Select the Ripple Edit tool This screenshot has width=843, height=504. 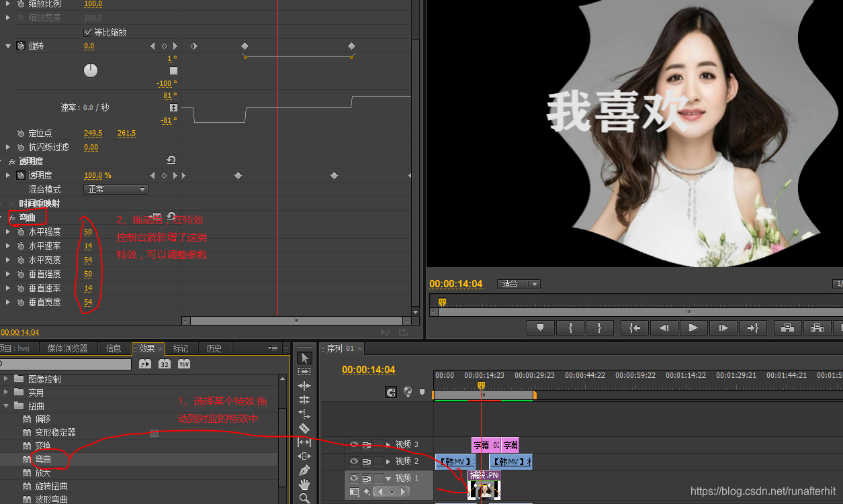[304, 386]
